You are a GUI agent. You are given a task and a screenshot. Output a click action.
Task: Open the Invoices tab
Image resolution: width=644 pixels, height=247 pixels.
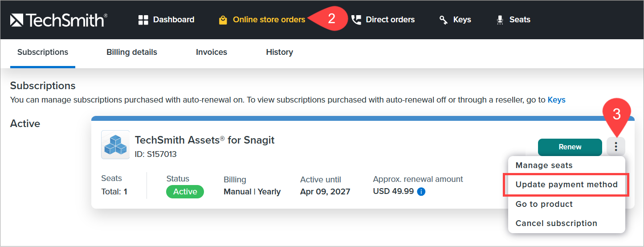(212, 52)
